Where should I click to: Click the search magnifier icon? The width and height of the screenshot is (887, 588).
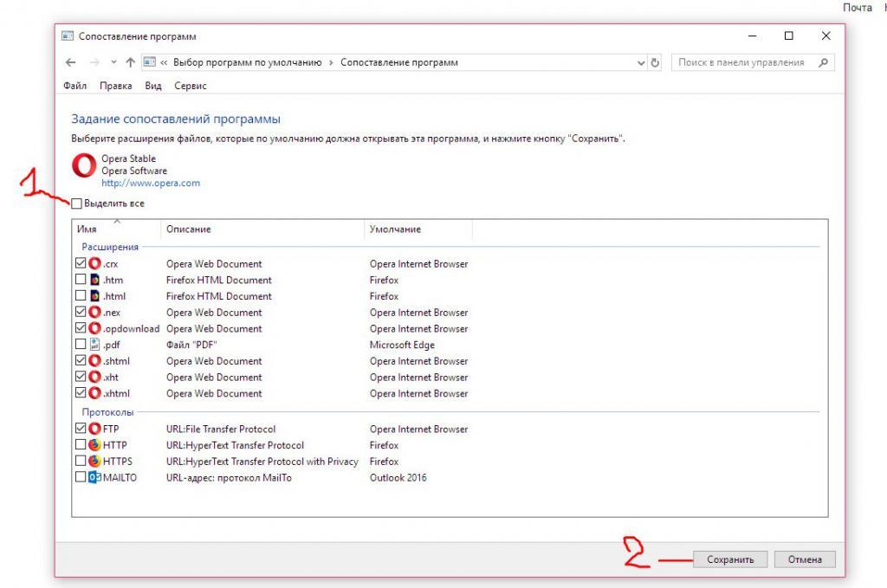[x=823, y=62]
